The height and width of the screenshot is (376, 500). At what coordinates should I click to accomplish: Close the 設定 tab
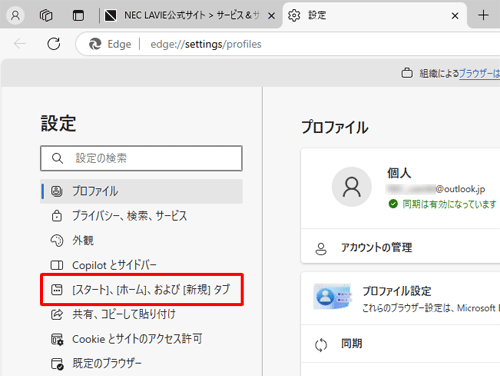[x=455, y=16]
